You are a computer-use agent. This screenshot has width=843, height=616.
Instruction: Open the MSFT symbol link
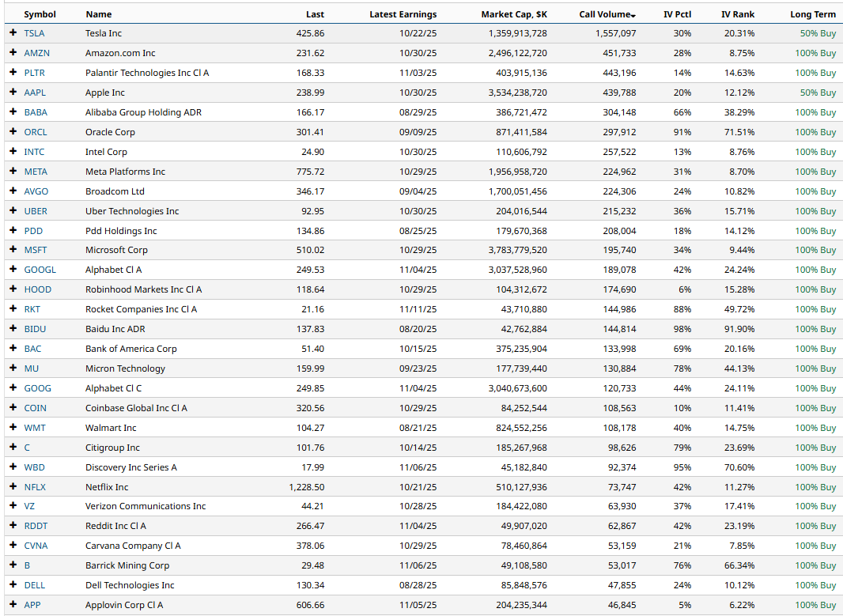(x=36, y=250)
